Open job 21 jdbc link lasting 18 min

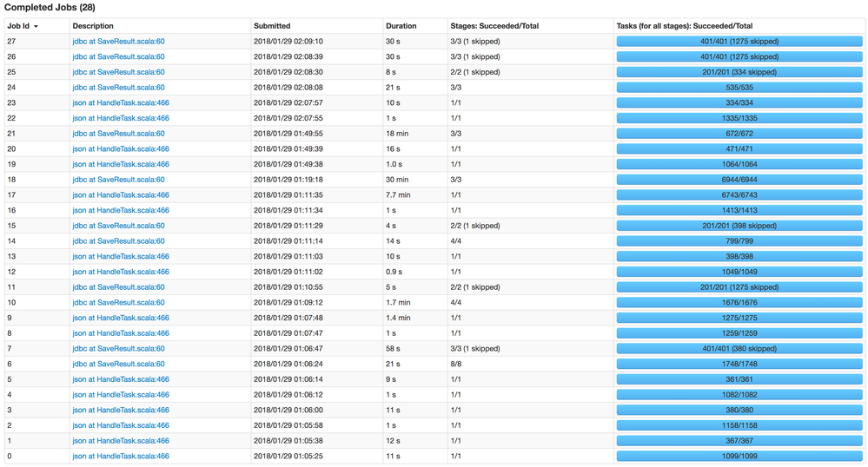coord(118,134)
